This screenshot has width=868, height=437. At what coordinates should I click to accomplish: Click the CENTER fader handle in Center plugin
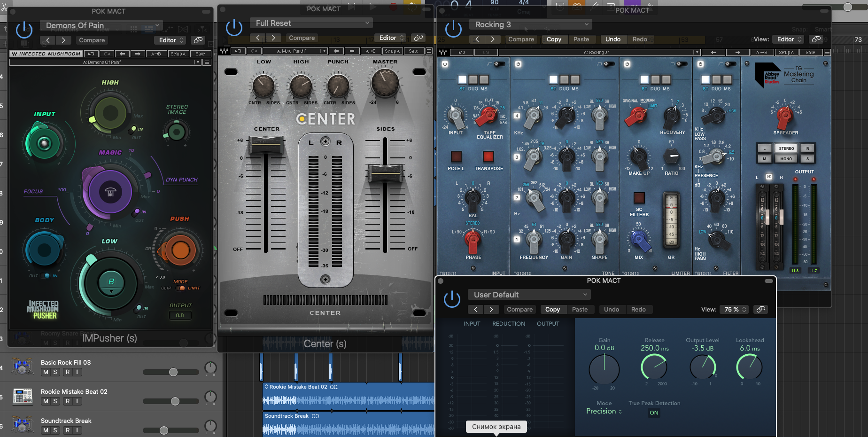coord(266,145)
